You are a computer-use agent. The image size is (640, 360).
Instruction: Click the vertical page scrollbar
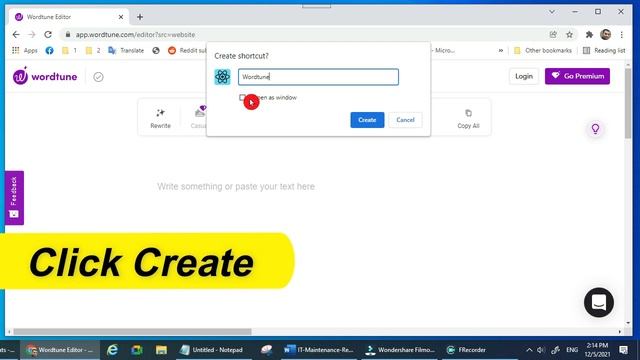(628, 103)
